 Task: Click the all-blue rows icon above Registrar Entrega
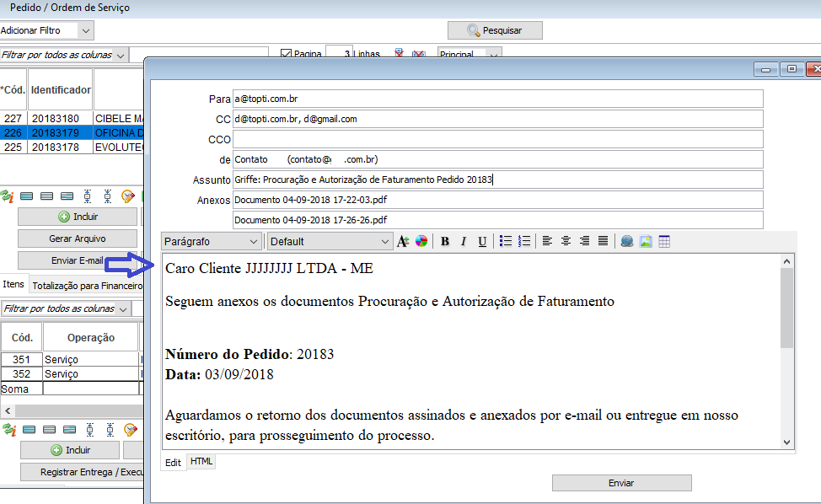(x=30, y=430)
